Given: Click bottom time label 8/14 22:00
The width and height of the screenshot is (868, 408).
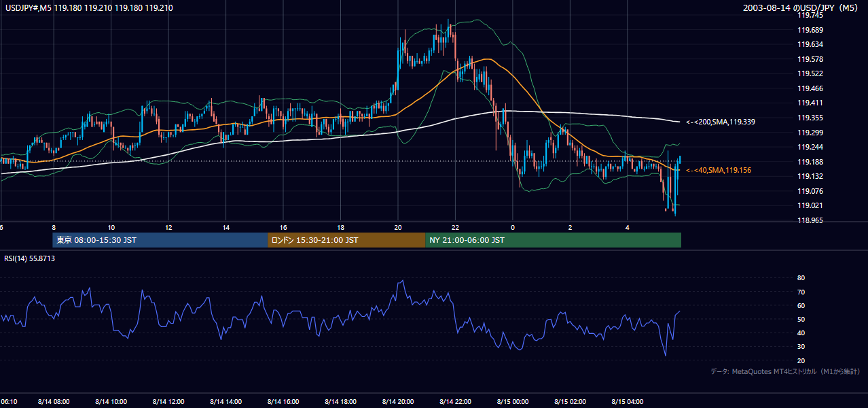Looking at the screenshot, I should coord(455,402).
